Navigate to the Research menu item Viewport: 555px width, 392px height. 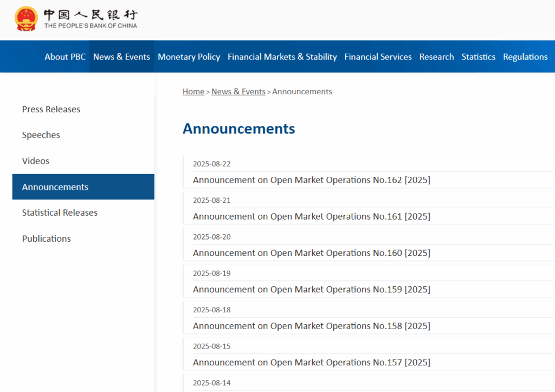click(436, 56)
